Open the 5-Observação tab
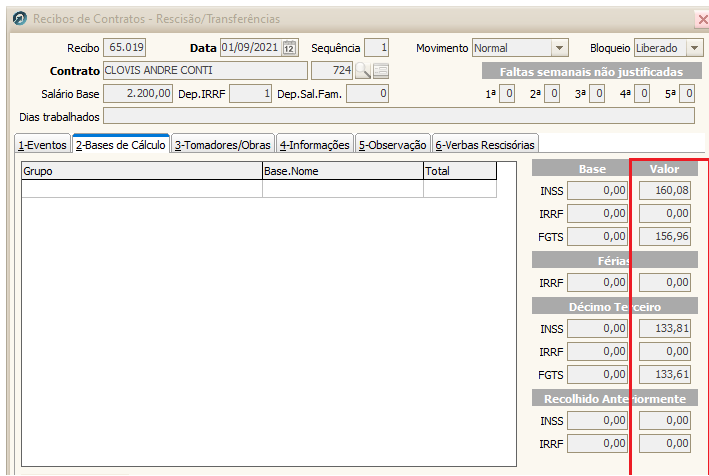709x476 pixels. (x=392, y=145)
